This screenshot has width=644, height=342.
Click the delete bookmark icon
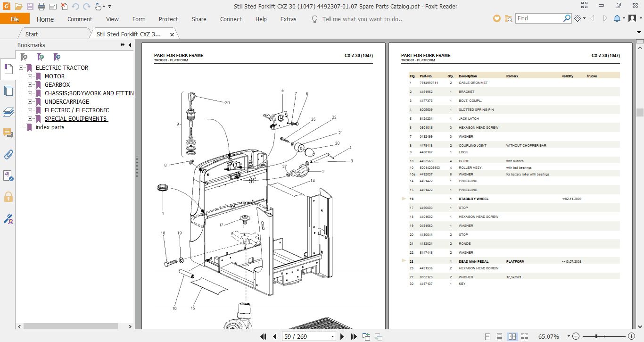click(24, 57)
